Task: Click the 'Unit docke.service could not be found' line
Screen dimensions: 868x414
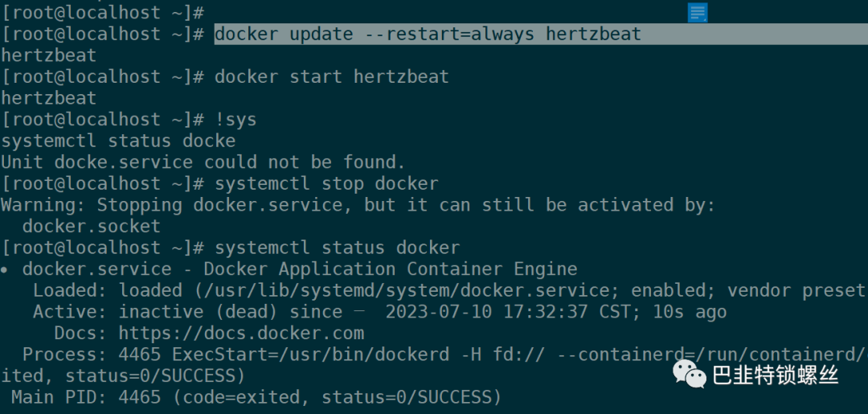Action: click(x=203, y=162)
